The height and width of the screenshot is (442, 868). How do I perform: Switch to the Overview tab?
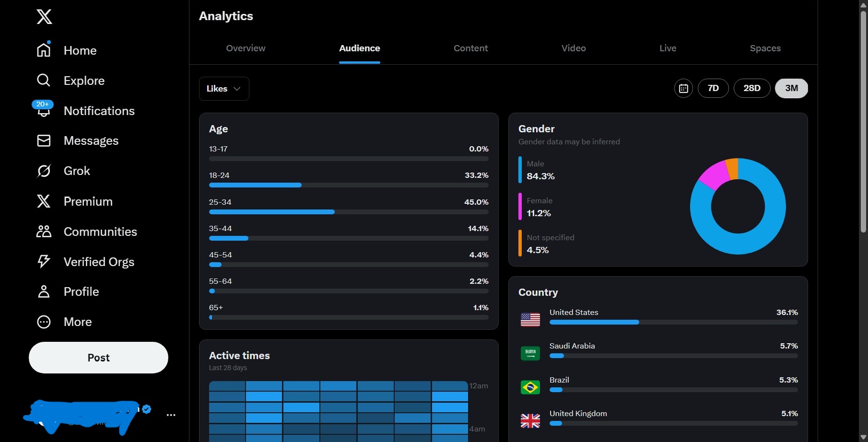246,48
